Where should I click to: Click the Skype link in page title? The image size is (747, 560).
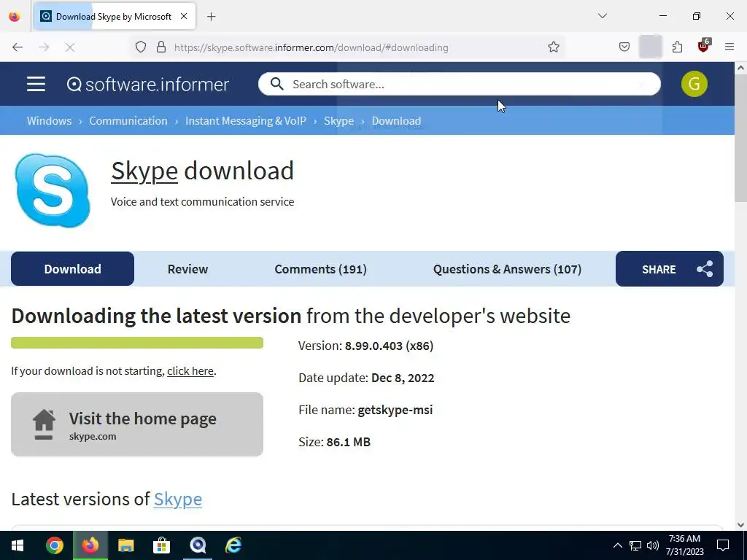pyautogui.click(x=144, y=171)
